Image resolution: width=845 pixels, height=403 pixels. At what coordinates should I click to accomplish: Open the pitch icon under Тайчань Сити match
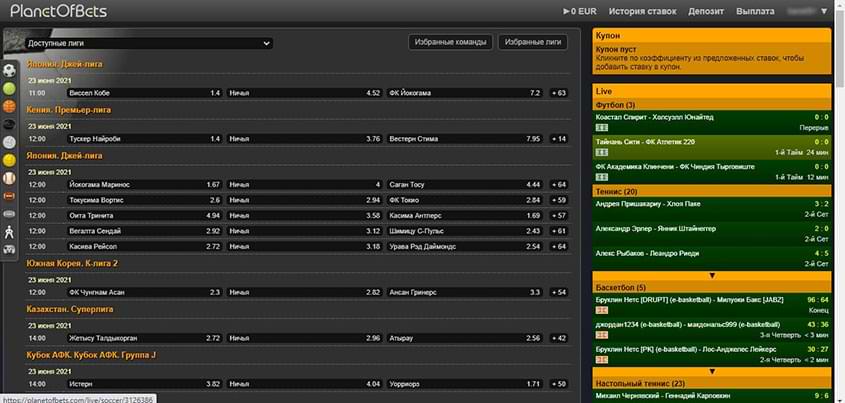pos(601,152)
